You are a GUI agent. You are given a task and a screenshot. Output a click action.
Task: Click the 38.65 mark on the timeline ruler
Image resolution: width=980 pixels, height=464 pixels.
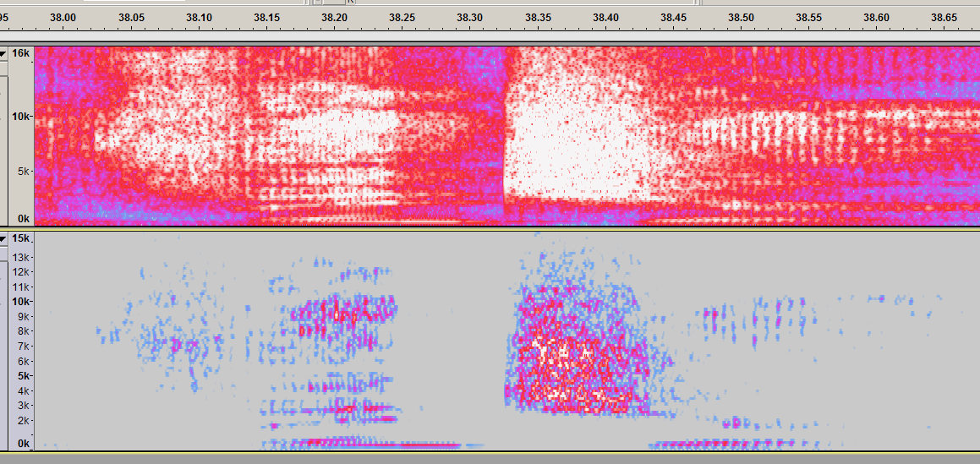point(944,18)
